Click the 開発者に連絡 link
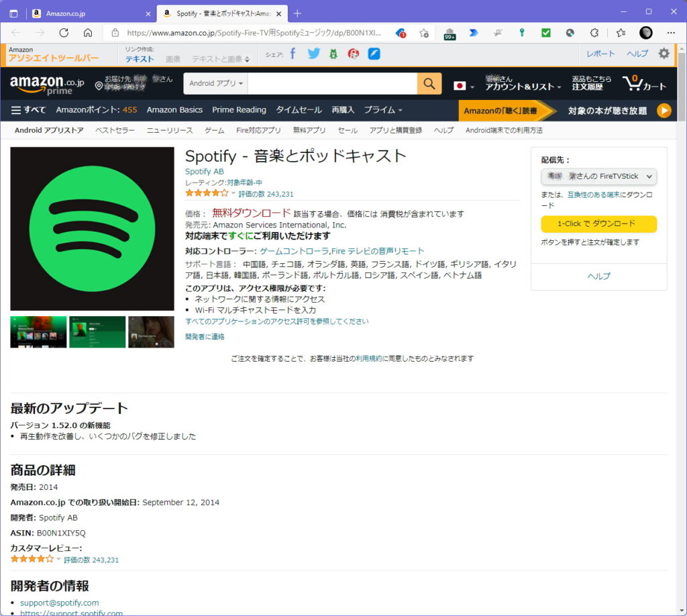Viewport: 687px width, 616px height. coord(205,336)
